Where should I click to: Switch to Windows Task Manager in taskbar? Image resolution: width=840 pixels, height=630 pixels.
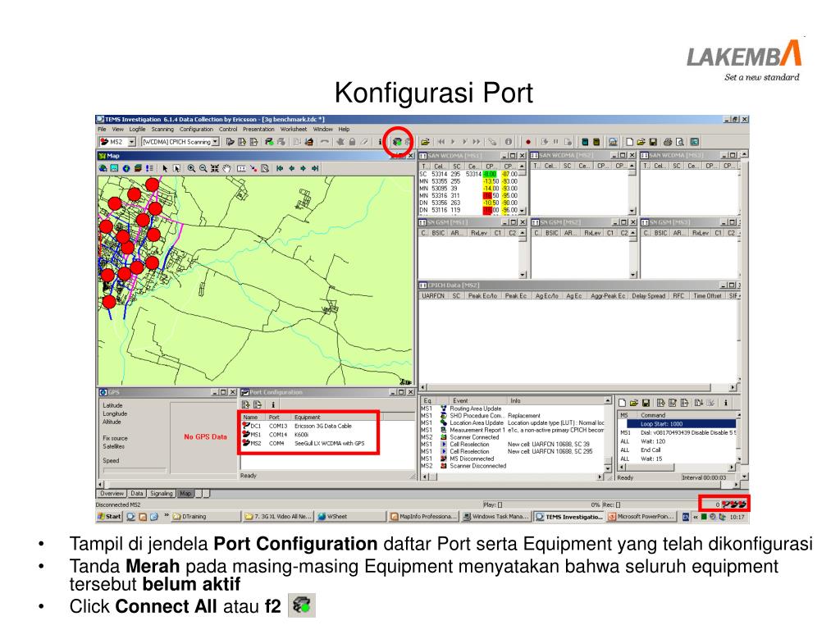coord(496,517)
